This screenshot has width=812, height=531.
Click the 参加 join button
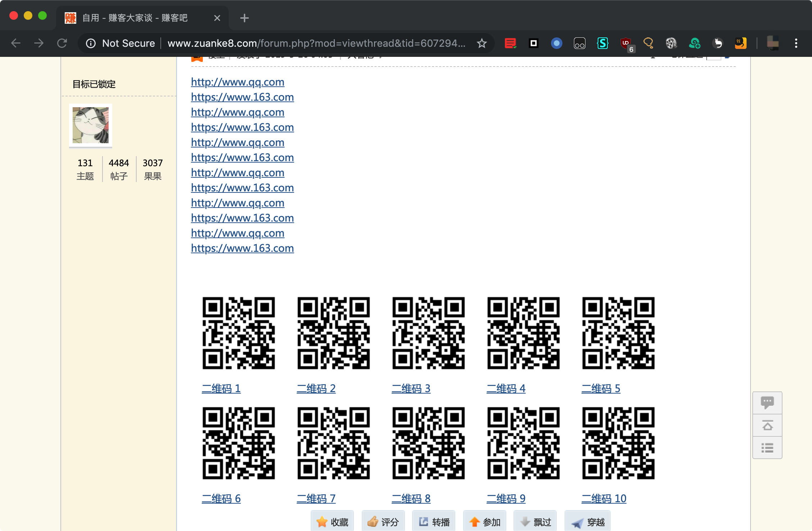click(484, 521)
